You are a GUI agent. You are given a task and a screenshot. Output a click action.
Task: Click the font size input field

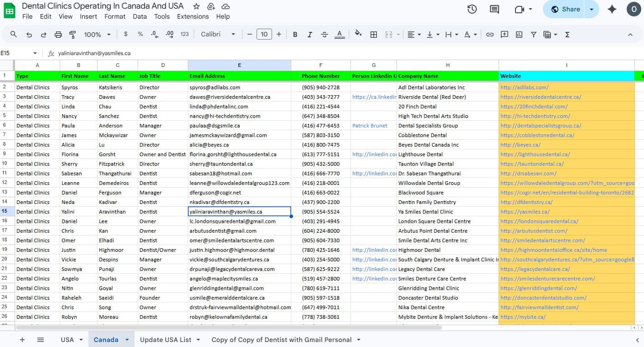pyautogui.click(x=264, y=35)
